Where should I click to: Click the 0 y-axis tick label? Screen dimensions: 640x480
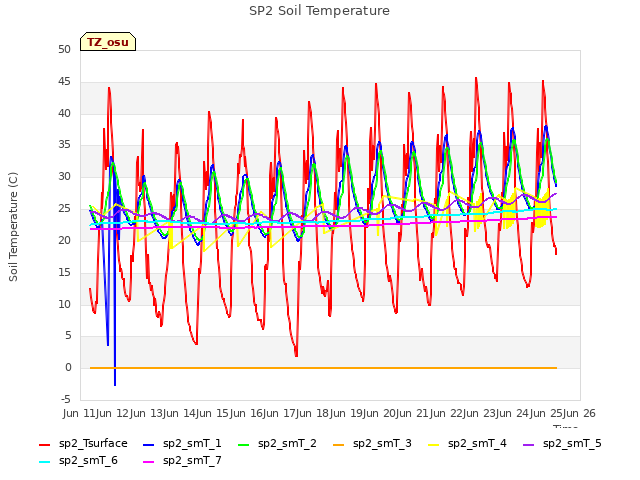click(68, 368)
